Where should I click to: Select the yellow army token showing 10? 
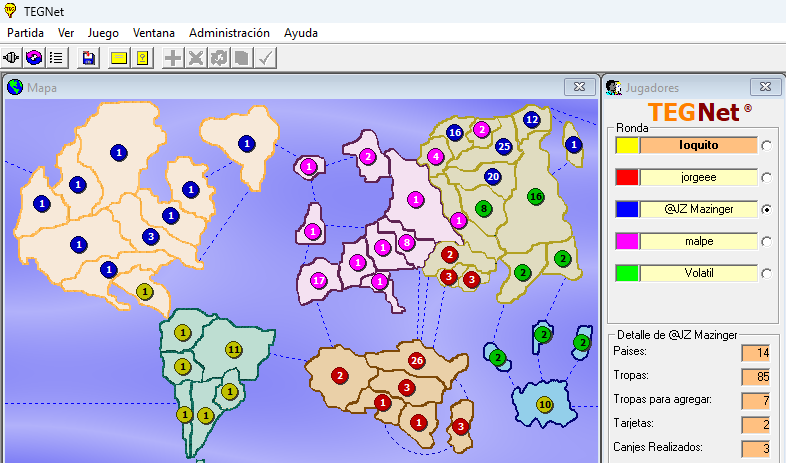[545, 404]
